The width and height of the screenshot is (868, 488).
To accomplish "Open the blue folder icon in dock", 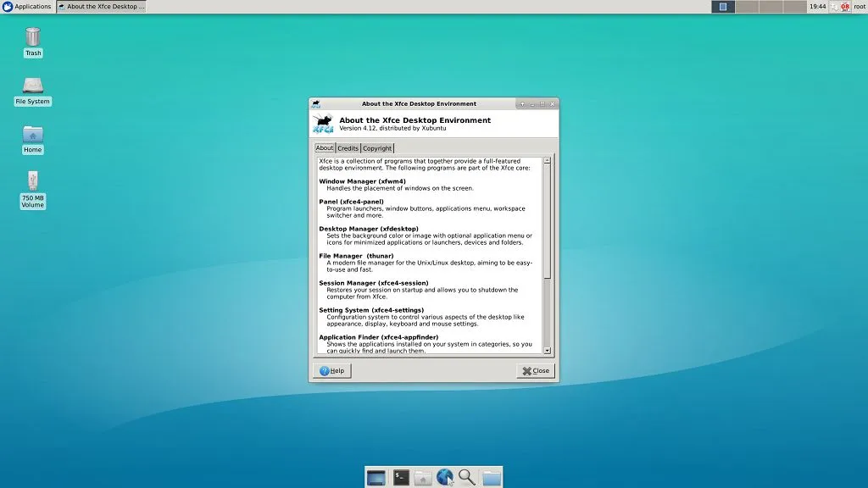I will [x=492, y=478].
